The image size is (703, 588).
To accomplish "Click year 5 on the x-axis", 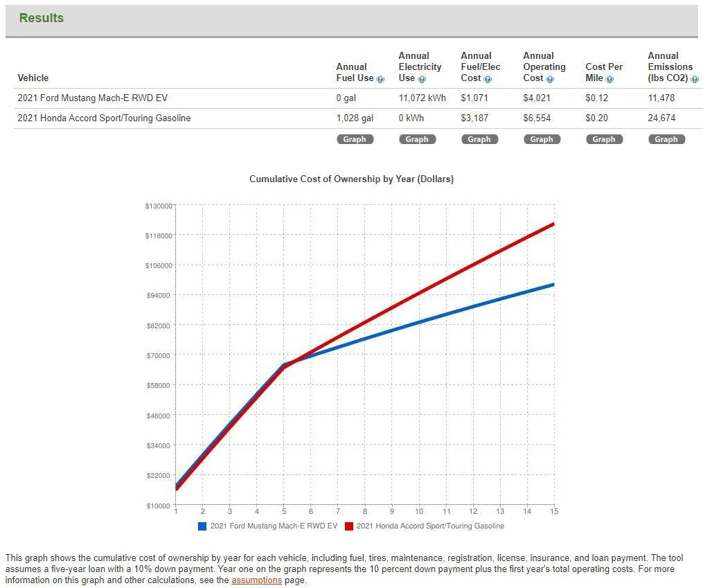I will tap(284, 511).
